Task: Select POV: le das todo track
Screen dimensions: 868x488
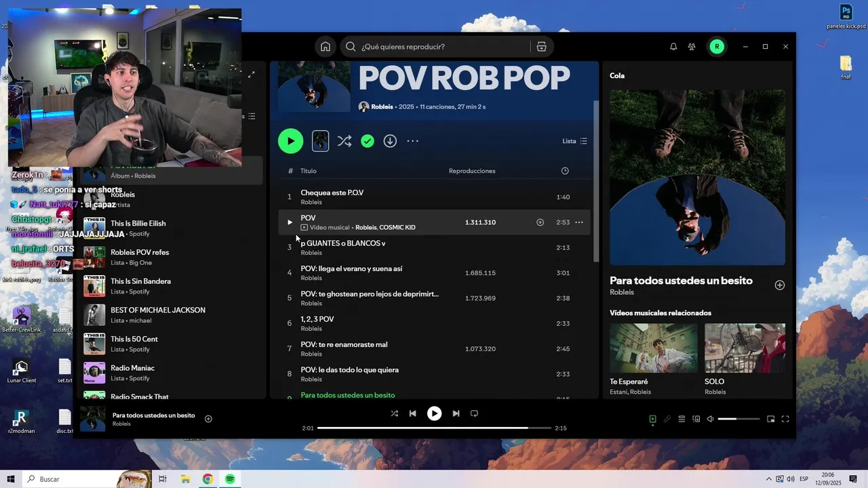Action: [434, 374]
